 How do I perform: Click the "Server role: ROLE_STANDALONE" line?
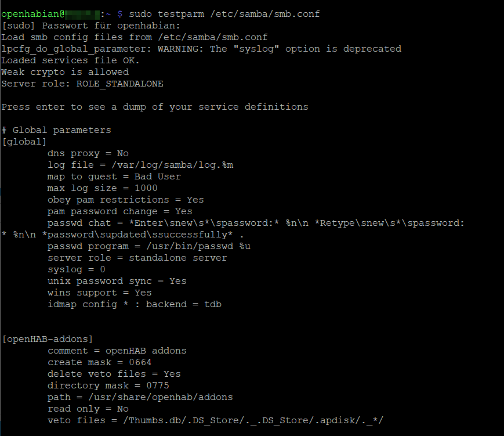(x=82, y=84)
